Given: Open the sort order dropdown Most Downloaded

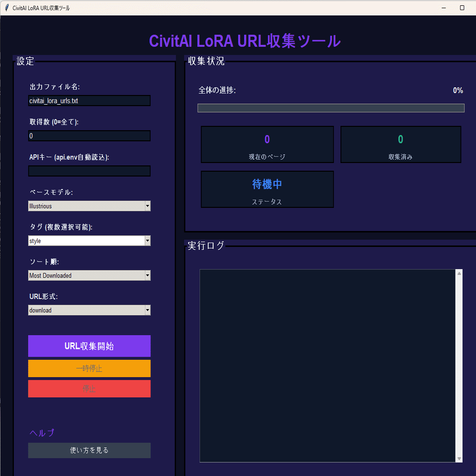Looking at the screenshot, I should [89, 276].
